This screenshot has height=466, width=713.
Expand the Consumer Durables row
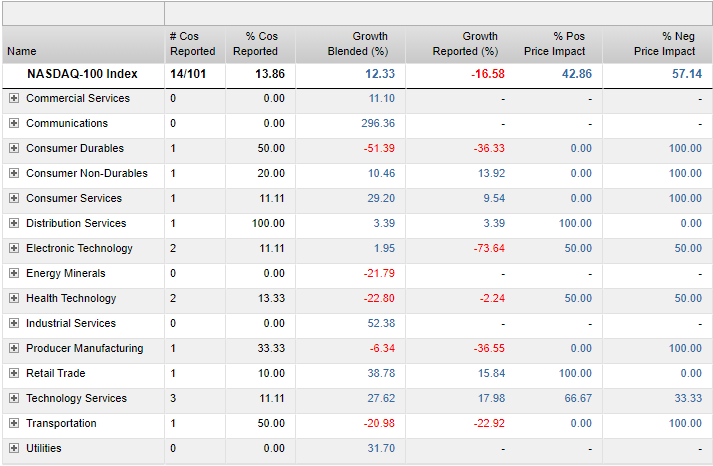14,148
